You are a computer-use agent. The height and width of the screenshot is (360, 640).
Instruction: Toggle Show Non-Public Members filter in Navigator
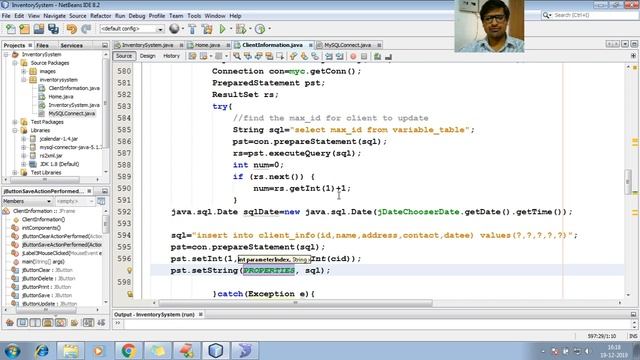click(48, 323)
